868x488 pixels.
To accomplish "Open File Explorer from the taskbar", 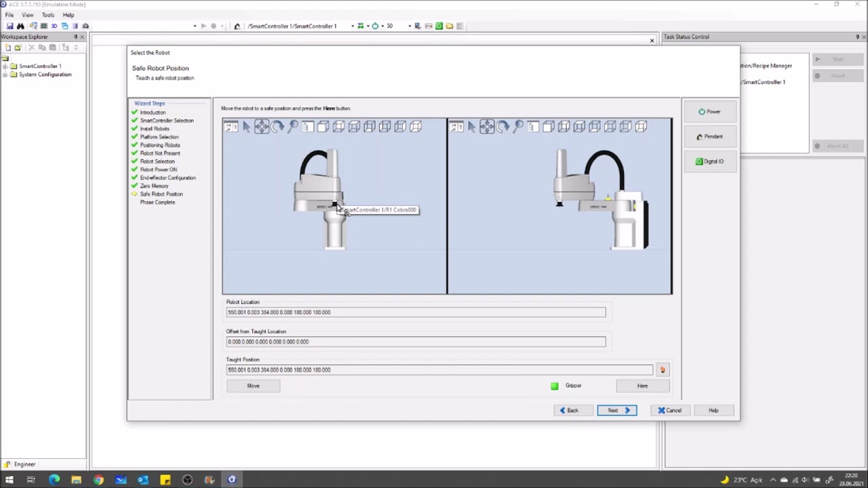I will (x=76, y=480).
